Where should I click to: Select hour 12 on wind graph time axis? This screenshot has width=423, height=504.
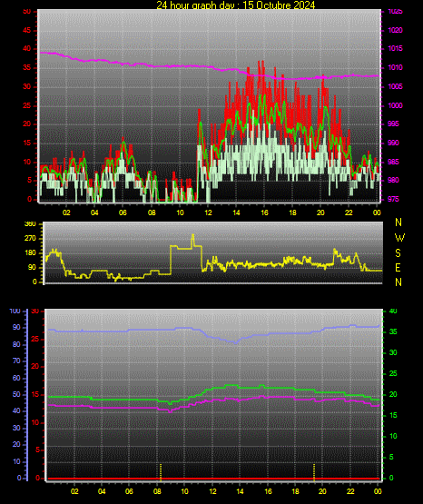point(208,212)
